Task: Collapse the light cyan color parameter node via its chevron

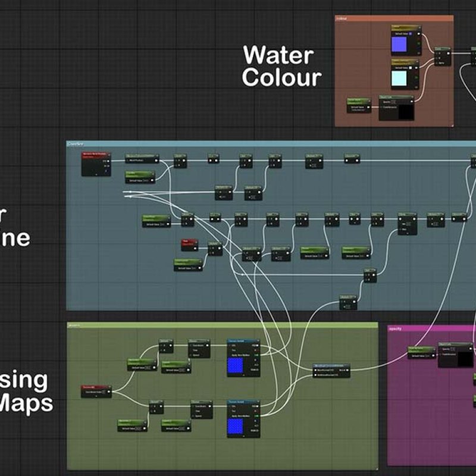Action: pyautogui.click(x=418, y=61)
